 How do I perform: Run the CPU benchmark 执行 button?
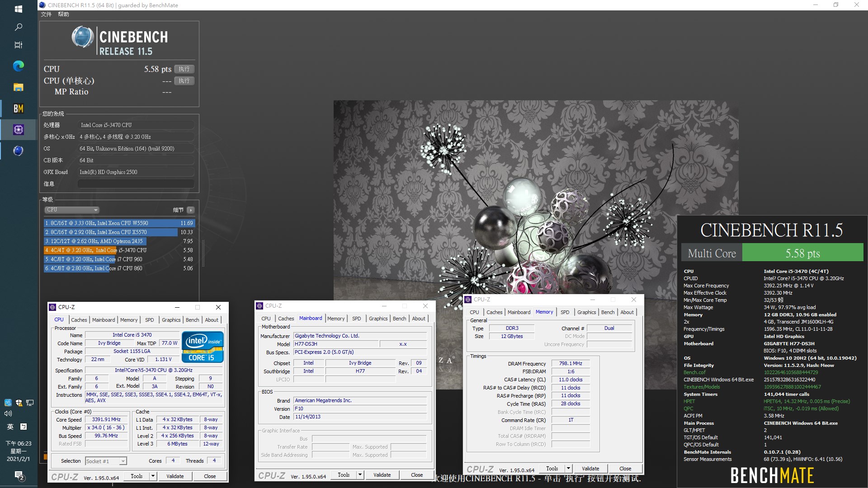point(184,69)
